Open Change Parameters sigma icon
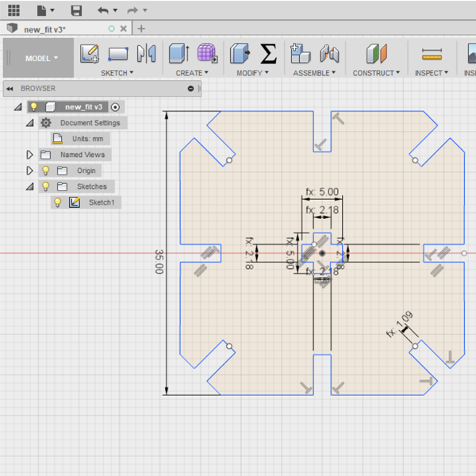 (x=269, y=54)
